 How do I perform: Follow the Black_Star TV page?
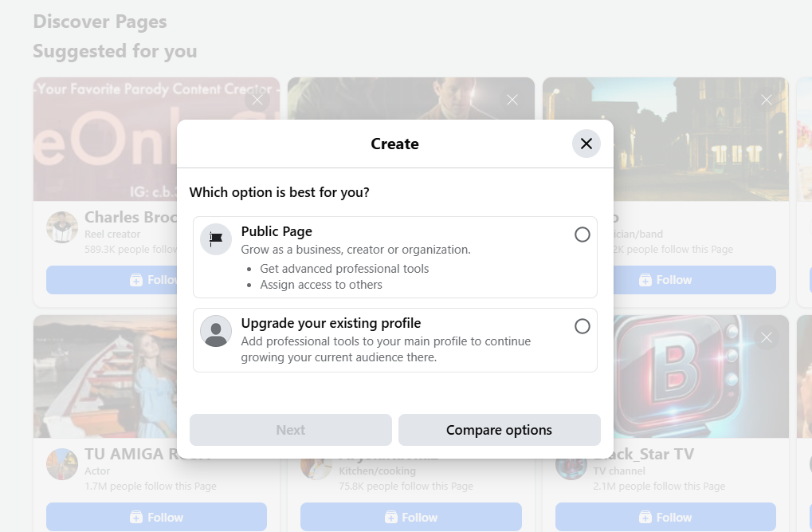[665, 517]
